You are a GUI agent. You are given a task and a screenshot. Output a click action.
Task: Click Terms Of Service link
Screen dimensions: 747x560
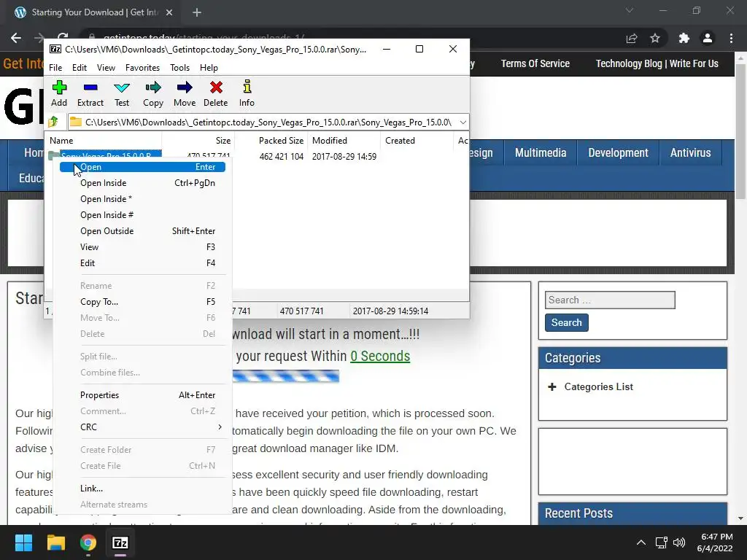tap(535, 63)
